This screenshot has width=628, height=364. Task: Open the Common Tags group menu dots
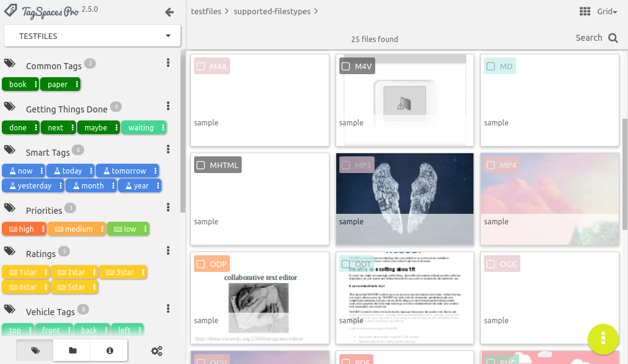pos(168,62)
